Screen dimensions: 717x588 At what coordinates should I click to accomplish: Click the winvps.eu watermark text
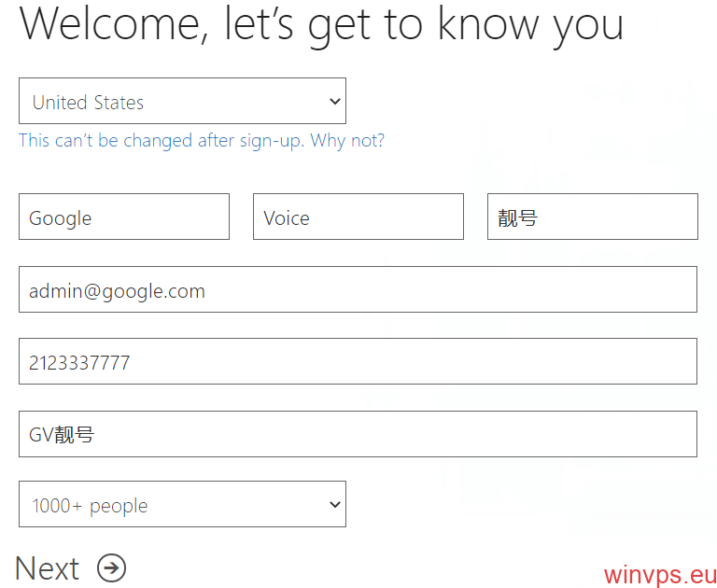[660, 572]
